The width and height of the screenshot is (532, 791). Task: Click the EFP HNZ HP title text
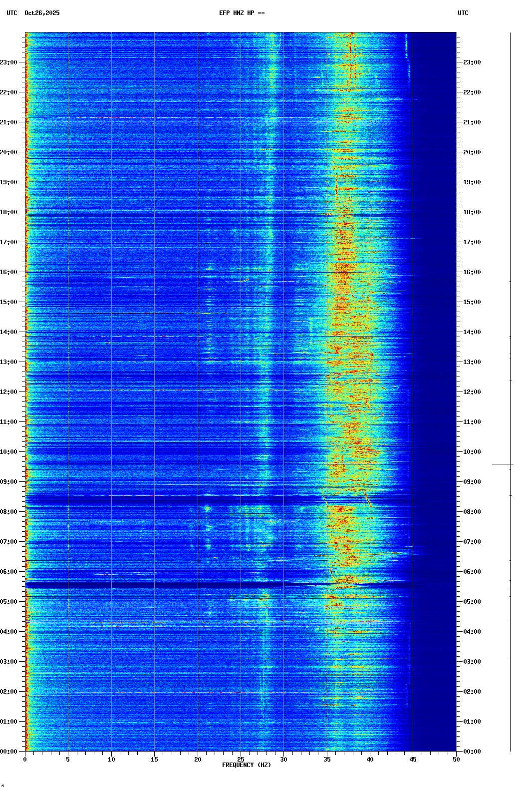(x=242, y=13)
